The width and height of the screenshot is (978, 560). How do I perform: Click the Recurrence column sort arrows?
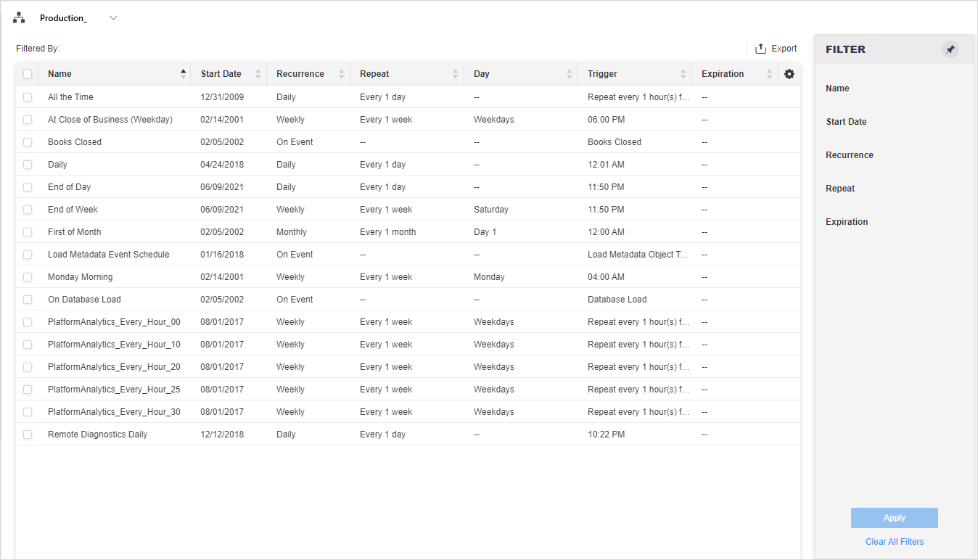[x=341, y=74]
